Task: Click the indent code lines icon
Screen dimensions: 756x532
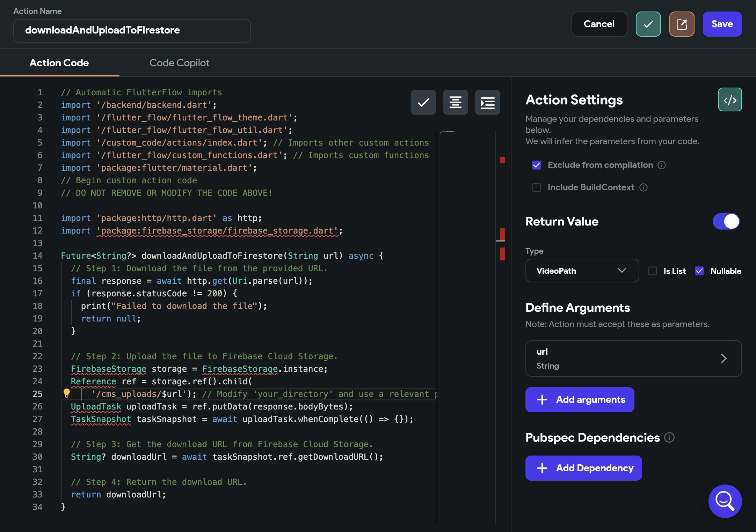Action: tap(487, 102)
